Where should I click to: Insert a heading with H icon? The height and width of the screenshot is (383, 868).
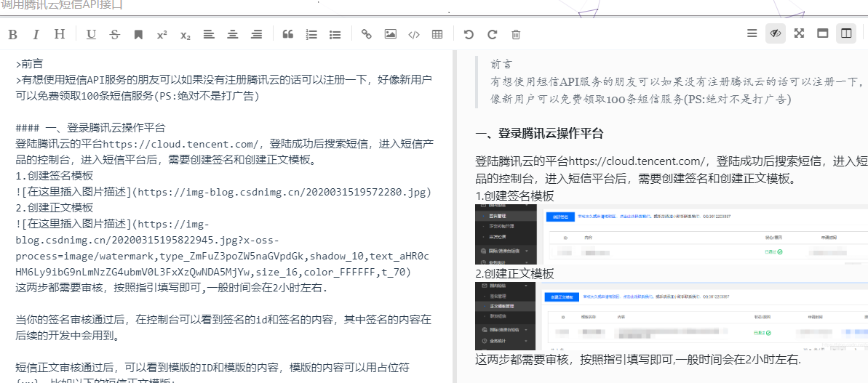point(60,34)
